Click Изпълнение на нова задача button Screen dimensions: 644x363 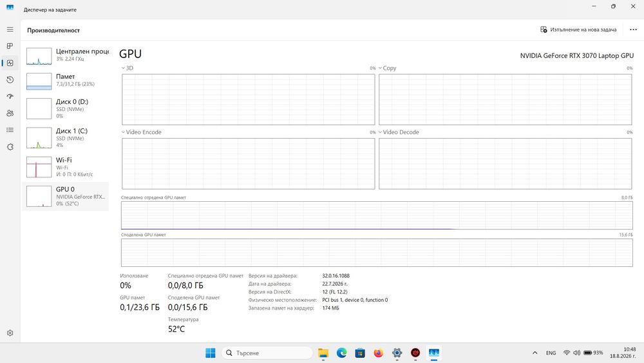click(x=578, y=30)
